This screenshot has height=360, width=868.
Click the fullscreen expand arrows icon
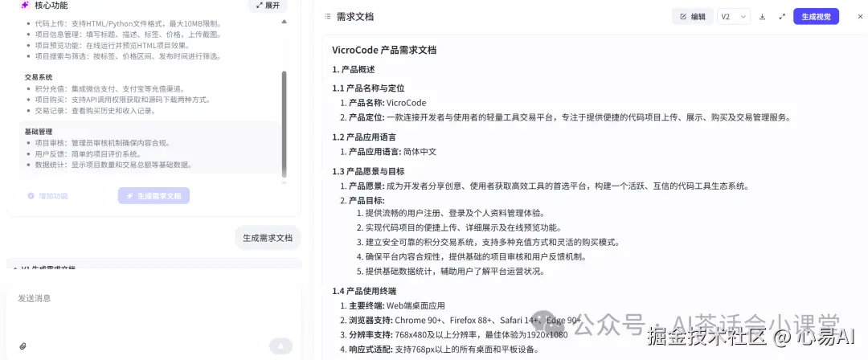coord(782,17)
